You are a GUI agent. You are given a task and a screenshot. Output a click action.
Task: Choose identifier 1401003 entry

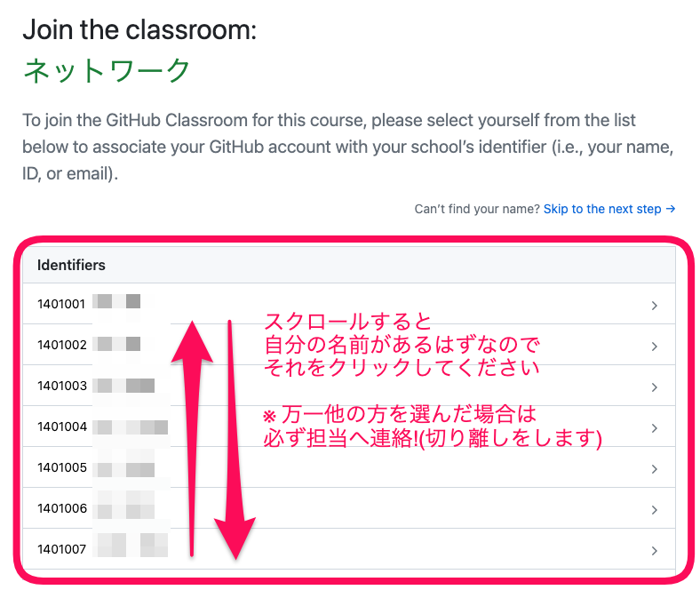(62, 386)
